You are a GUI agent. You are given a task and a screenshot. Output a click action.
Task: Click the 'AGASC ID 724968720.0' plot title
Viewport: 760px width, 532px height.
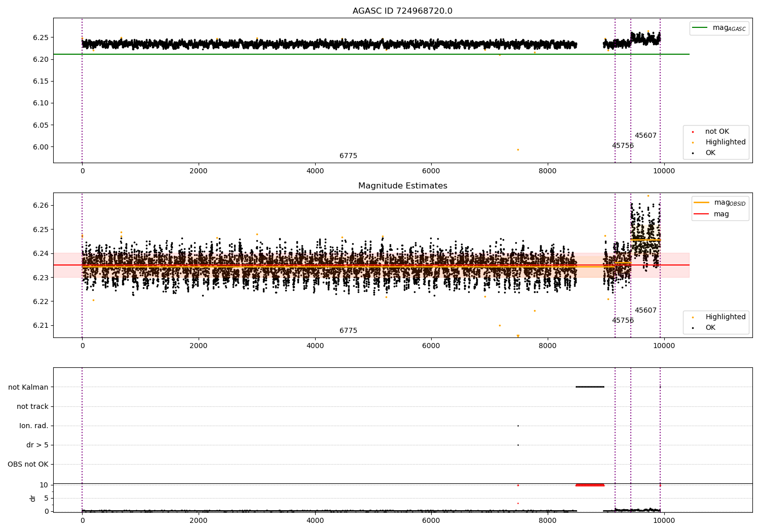tap(402, 11)
